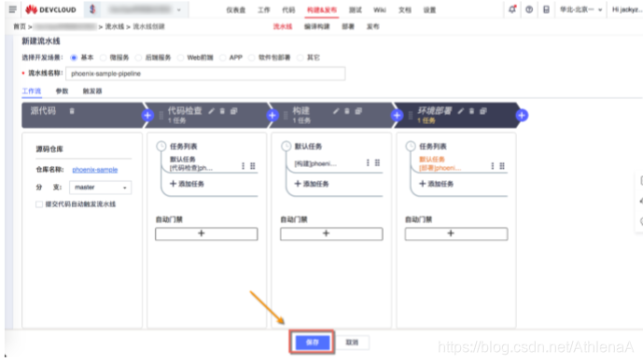
Task: Enable 提交代码自动触发流水线 checkbox
Action: (x=39, y=204)
